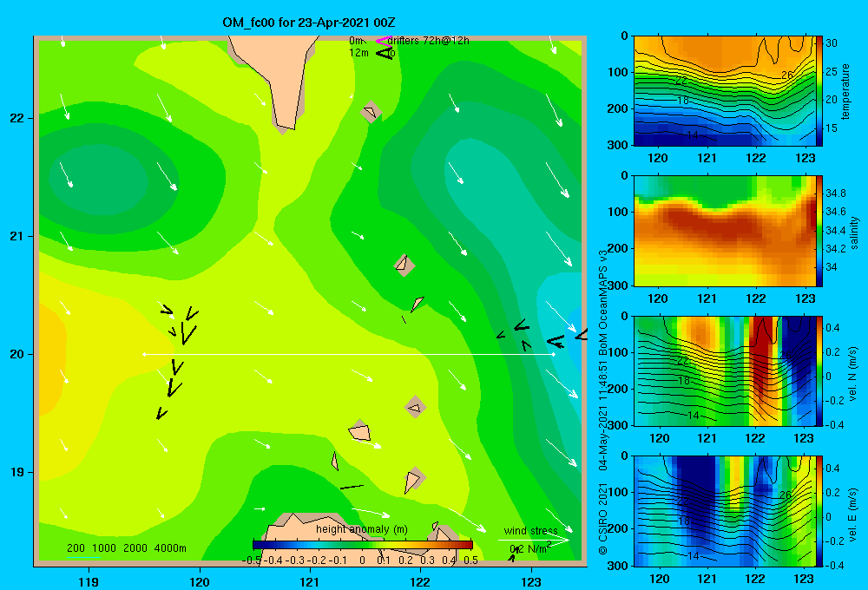Click latitude label 22 on main map axis
This screenshot has height=590, width=868.
(17, 118)
